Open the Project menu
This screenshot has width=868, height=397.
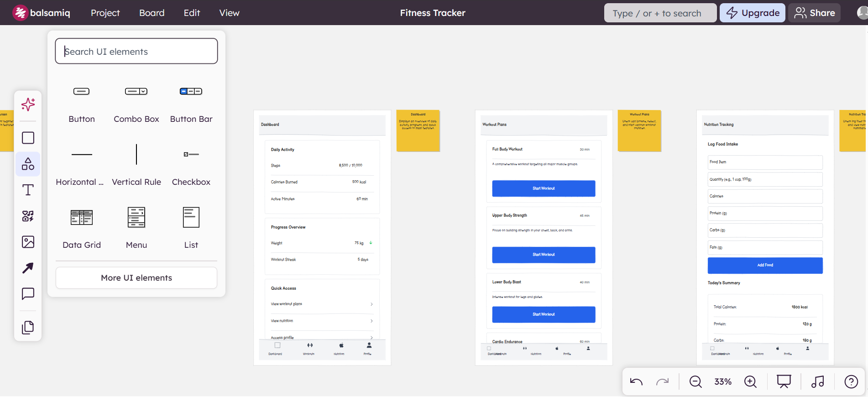[105, 13]
